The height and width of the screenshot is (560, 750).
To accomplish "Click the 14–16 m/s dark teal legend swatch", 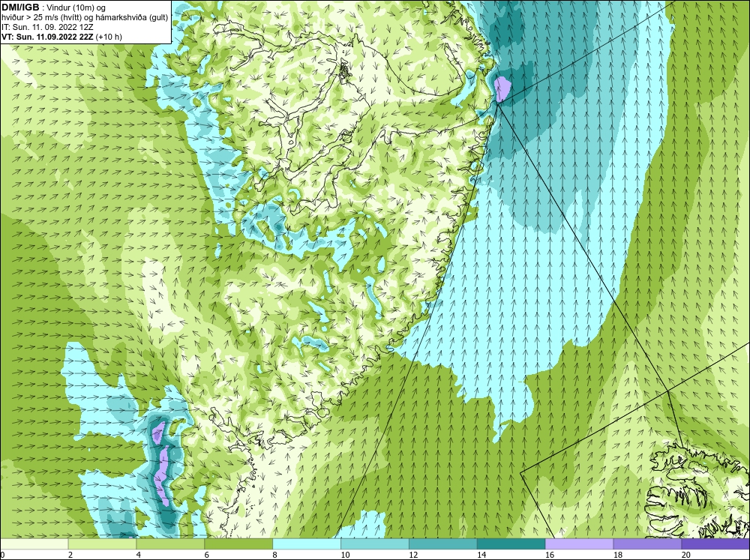I will [x=511, y=544].
